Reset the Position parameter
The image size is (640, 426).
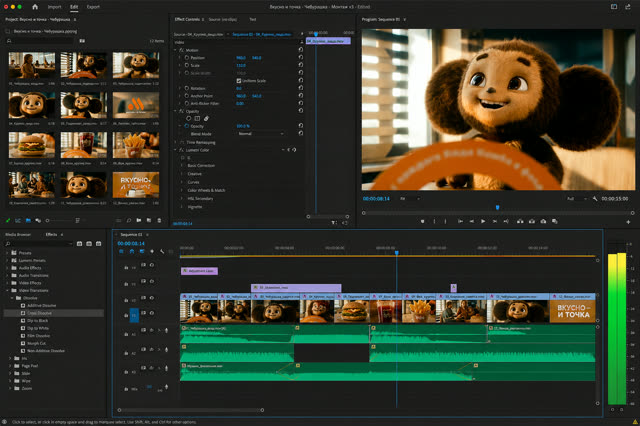(301, 58)
